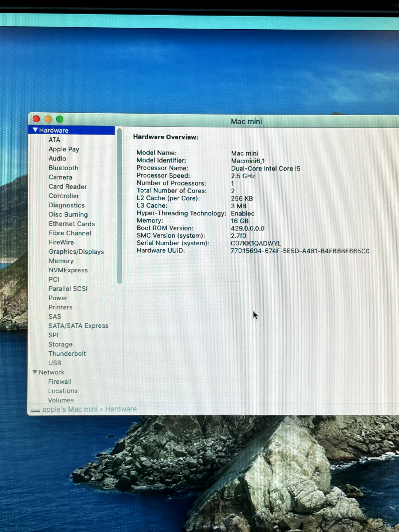The width and height of the screenshot is (399, 532).
Task: Click the sidebar vertical scrollbar
Action: pyautogui.click(x=119, y=206)
